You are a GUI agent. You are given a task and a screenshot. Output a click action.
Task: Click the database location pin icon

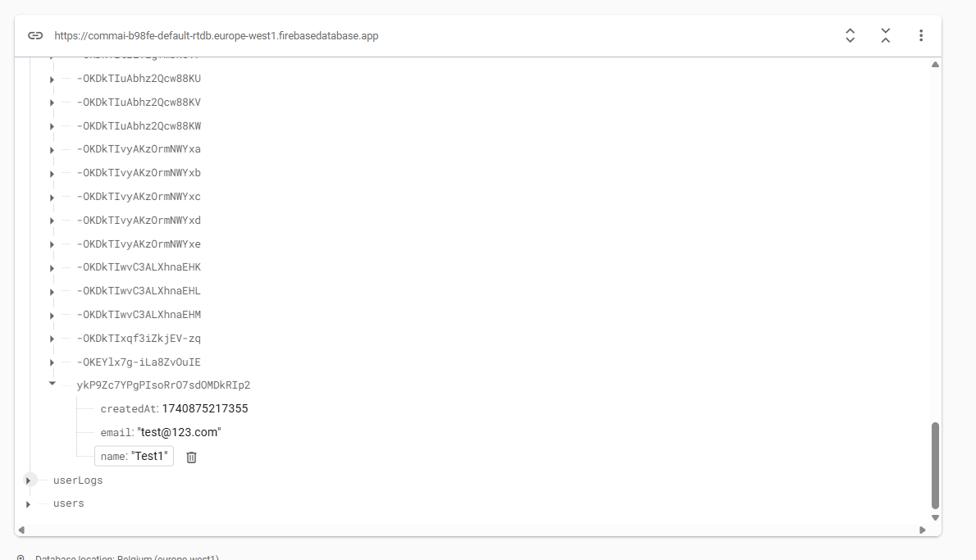pyautogui.click(x=21, y=558)
